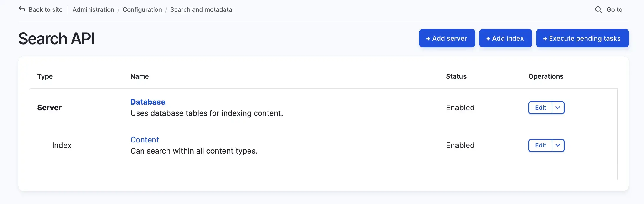Go to the Configuration breadcrumb
The image size is (644, 204).
click(142, 10)
